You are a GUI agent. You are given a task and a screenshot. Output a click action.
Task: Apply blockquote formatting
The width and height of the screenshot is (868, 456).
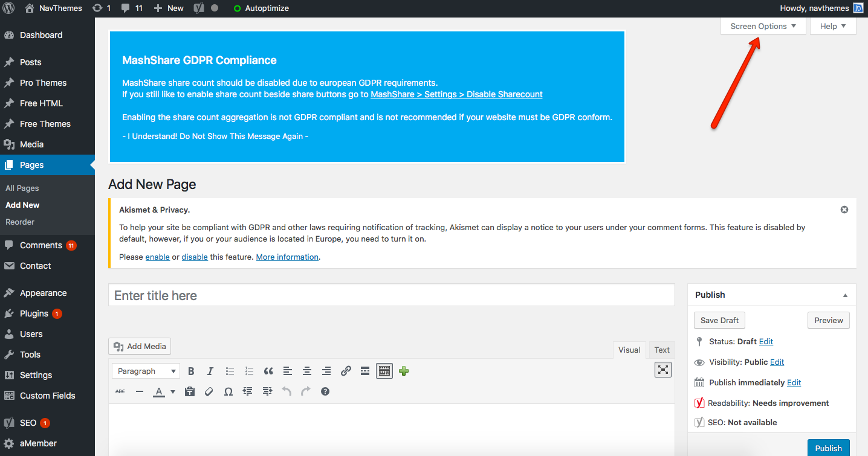[268, 371]
